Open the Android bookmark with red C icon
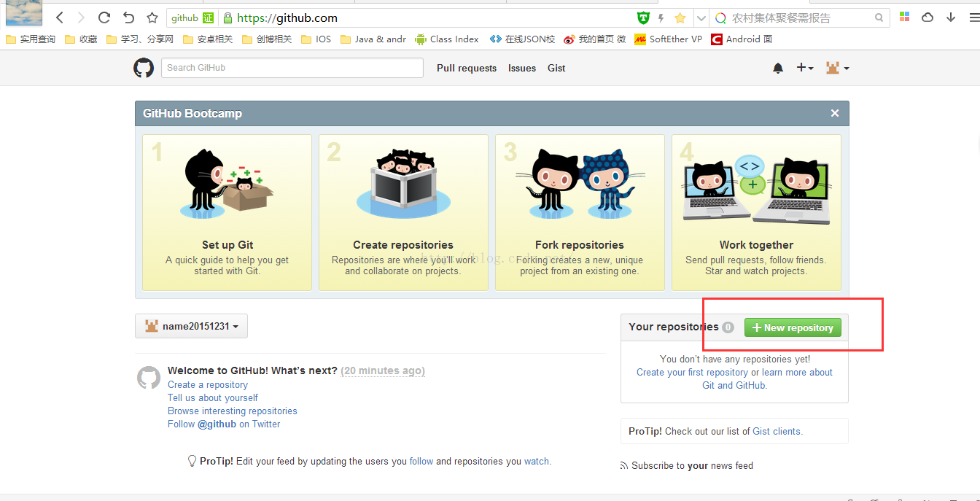 (742, 39)
